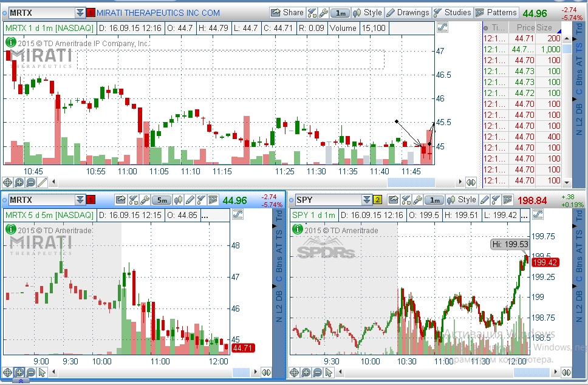Click edit studies flask icon on bottom-left chart
Viewport: 588px width, 385px height.
[133, 200]
